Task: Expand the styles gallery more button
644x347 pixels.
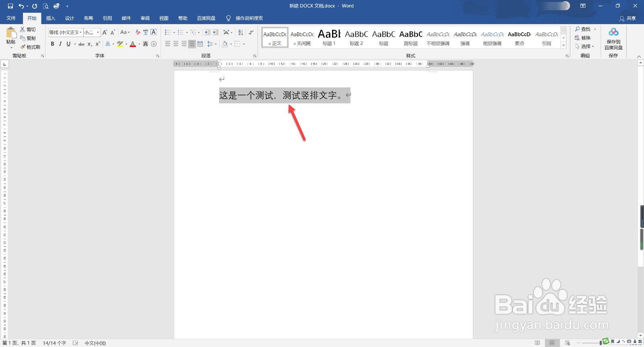Action: coord(563,45)
